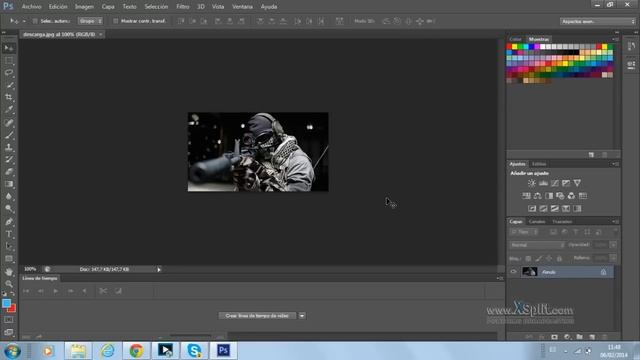The width and height of the screenshot is (640, 360).
Task: Select the Fondo layer thumbnail
Action: tap(529, 272)
